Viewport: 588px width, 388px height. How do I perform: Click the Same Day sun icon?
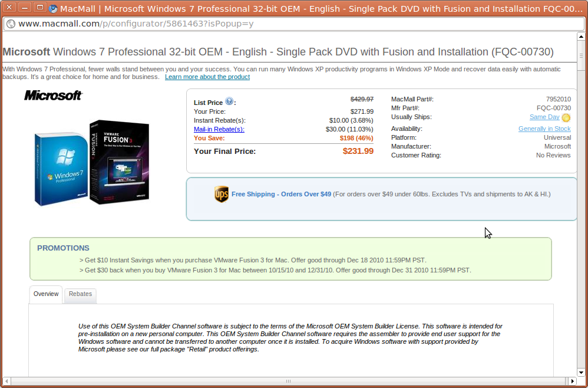coord(566,117)
